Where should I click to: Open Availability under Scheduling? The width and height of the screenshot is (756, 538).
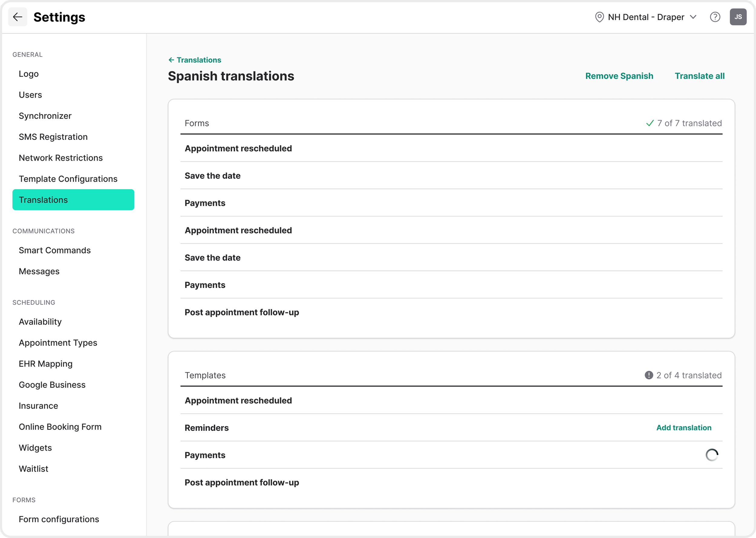tap(73, 322)
